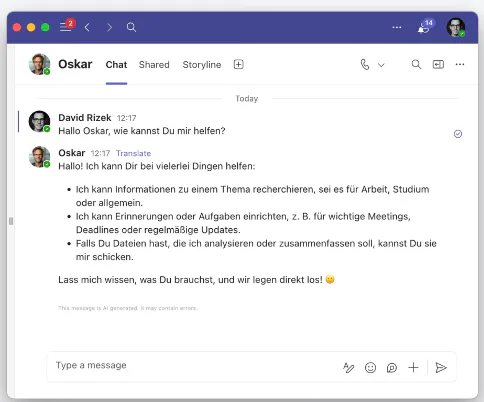Start a call with the phone icon
This screenshot has height=402, width=484.
(365, 64)
